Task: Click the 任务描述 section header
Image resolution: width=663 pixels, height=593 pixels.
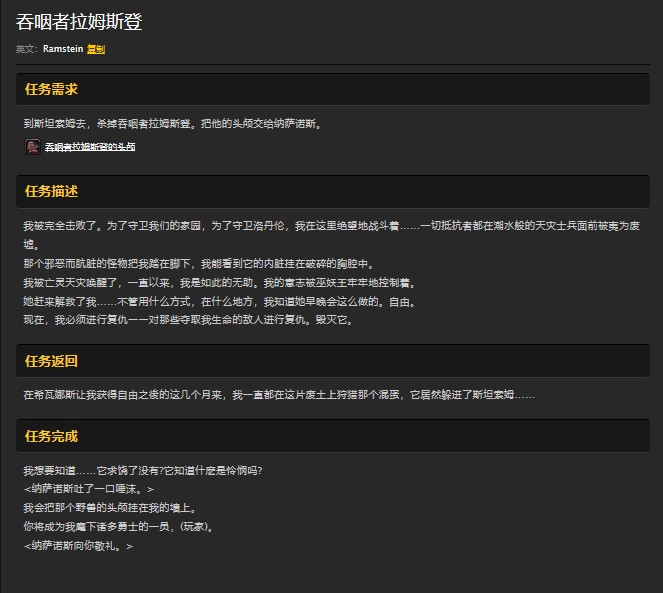Action: [333, 191]
